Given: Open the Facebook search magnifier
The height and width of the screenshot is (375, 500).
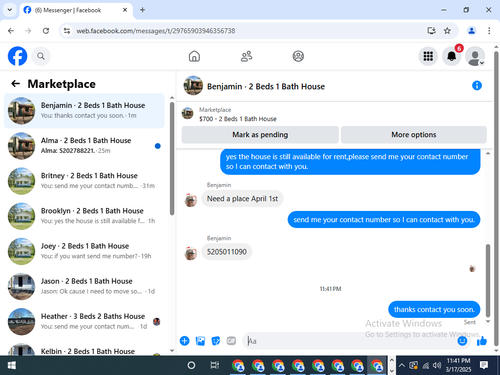Looking at the screenshot, I should (41, 56).
